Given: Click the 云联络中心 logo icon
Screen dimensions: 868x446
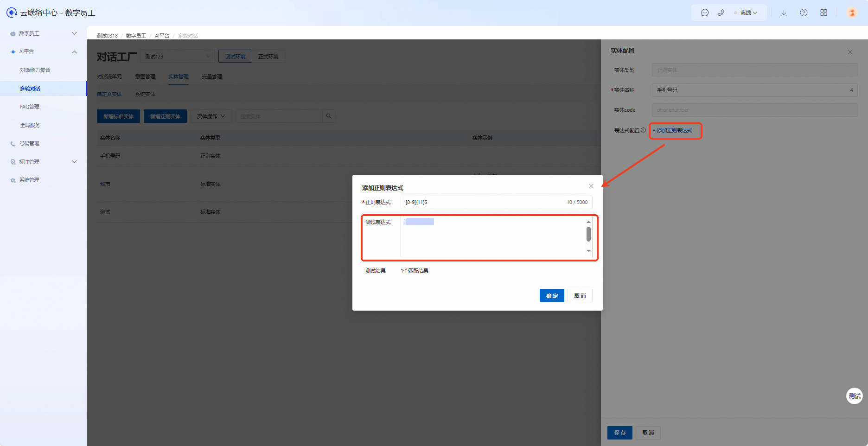Looking at the screenshot, I should tap(12, 13).
